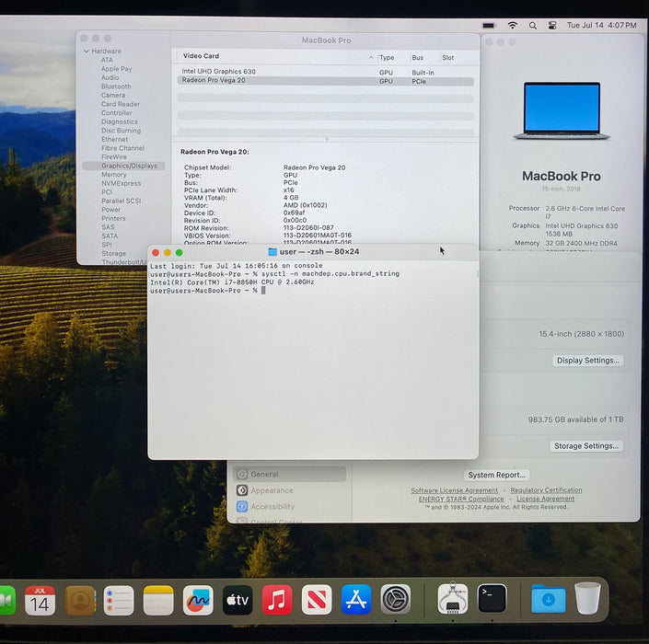Click the Bus column header
Screen dimensions: 649x644
(418, 57)
